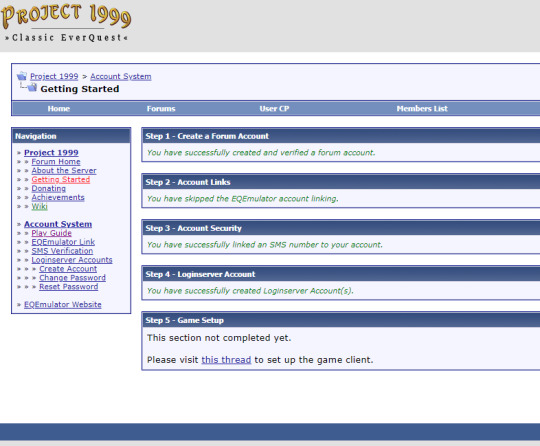The height and width of the screenshot is (446, 540).
Task: Open the Change Password sidebar link
Action: (72, 278)
